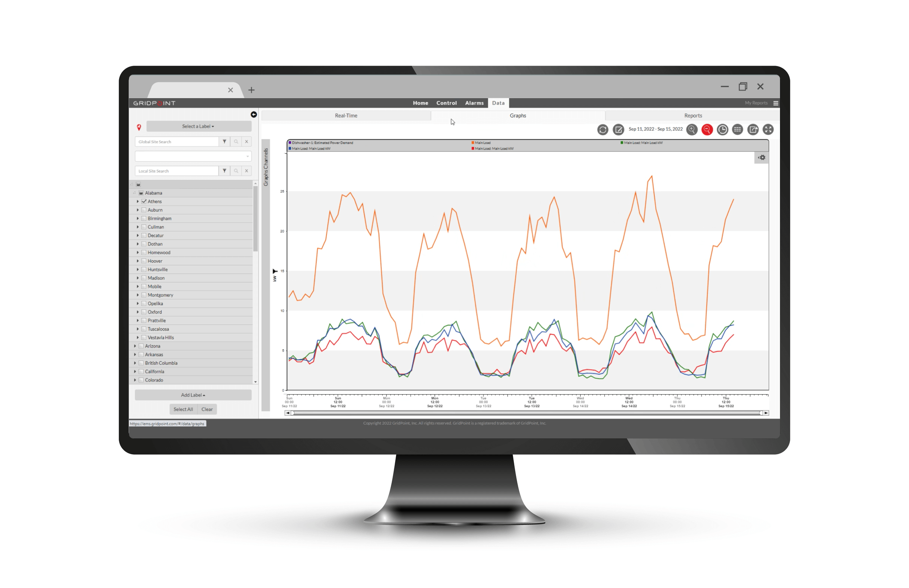909x588 pixels.
Task: Switch to the Real-Time tab
Action: pos(347,115)
